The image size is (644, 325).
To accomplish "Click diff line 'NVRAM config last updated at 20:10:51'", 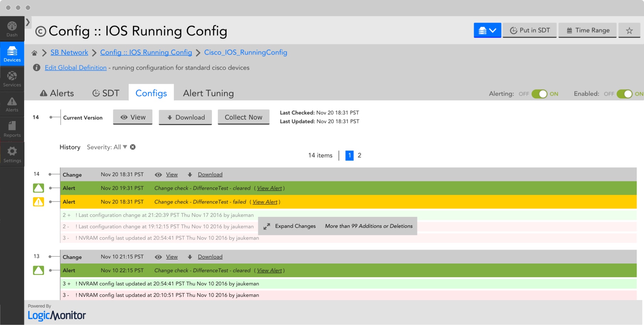I will [348, 295].
